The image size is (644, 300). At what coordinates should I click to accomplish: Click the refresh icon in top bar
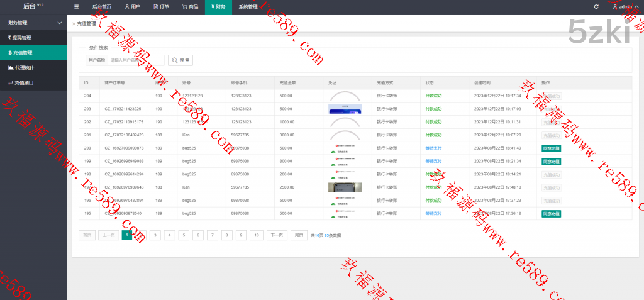pyautogui.click(x=596, y=7)
